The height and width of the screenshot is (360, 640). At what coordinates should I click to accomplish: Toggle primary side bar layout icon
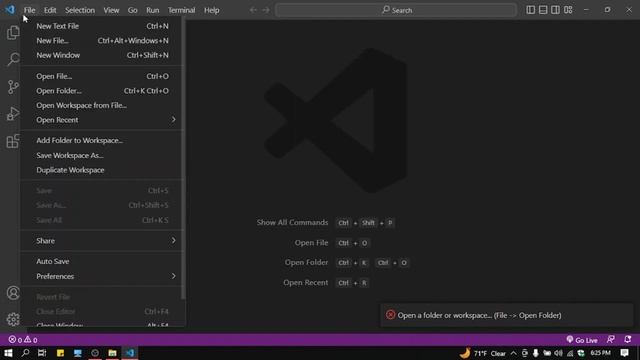[x=530, y=10]
